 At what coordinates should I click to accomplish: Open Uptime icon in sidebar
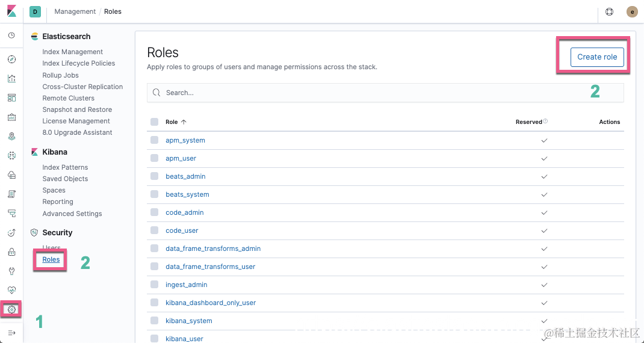click(11, 232)
